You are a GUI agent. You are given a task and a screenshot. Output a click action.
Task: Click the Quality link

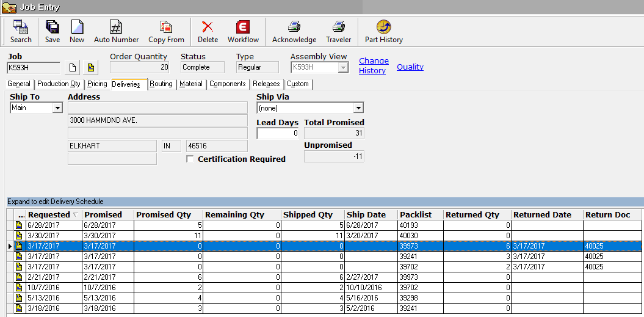pos(410,67)
